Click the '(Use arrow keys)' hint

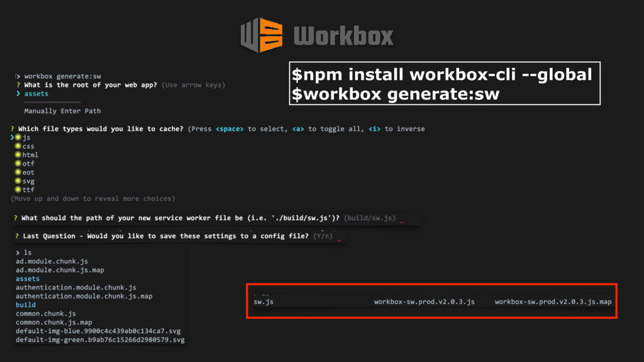(194, 85)
